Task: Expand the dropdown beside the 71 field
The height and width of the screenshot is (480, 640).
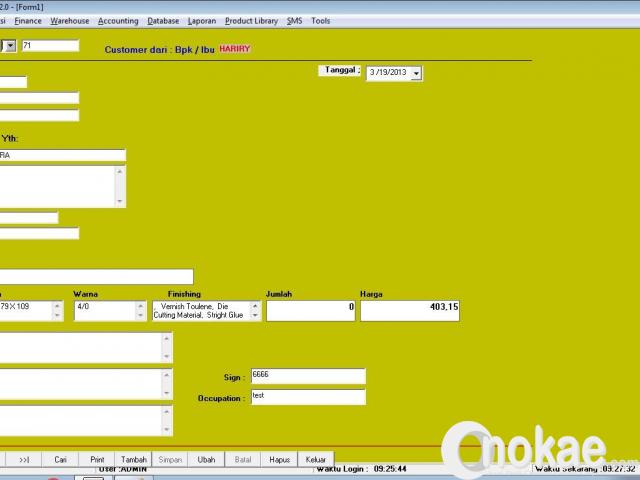Action: coord(9,45)
